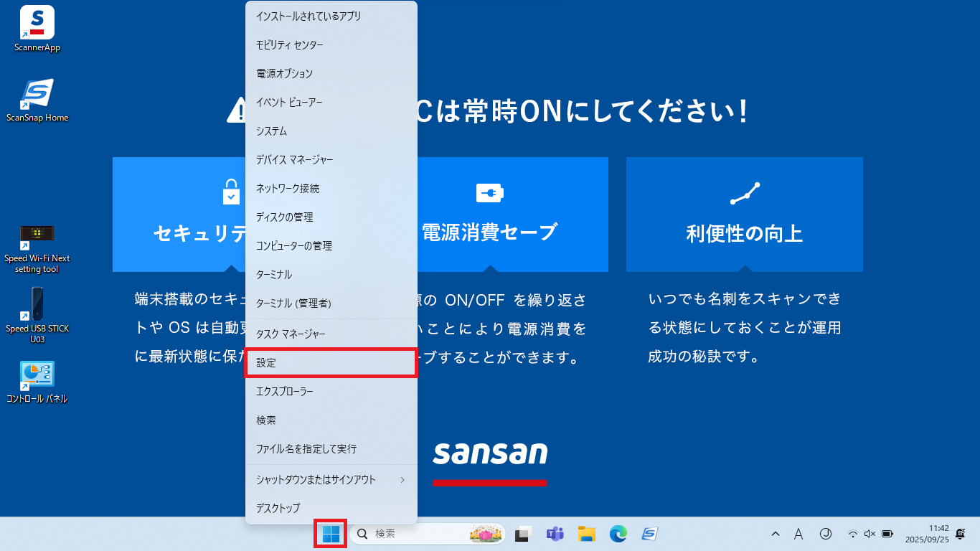
Task: Open ディスクの管理 from the menu
Action: click(x=331, y=217)
